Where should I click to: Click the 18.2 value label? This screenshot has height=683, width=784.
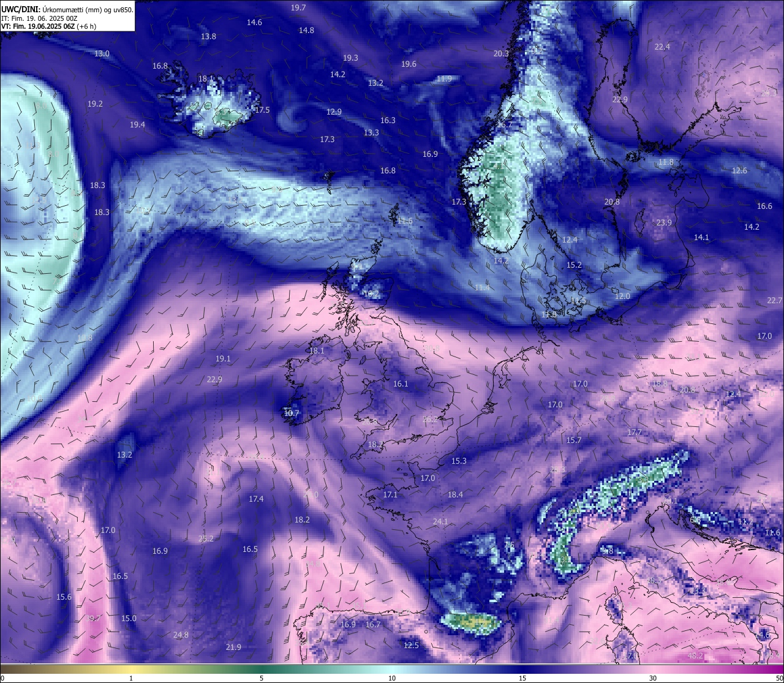click(302, 519)
